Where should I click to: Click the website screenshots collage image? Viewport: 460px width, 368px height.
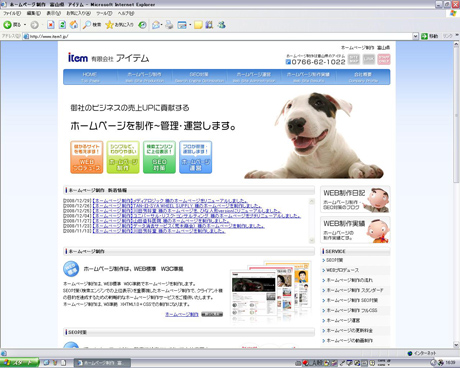271,292
